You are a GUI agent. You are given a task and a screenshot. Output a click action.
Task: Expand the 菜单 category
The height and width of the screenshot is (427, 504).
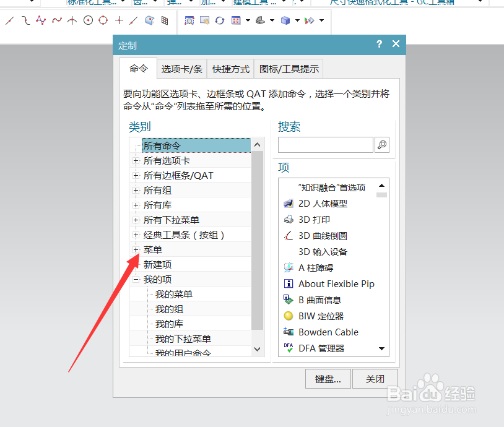coord(136,249)
